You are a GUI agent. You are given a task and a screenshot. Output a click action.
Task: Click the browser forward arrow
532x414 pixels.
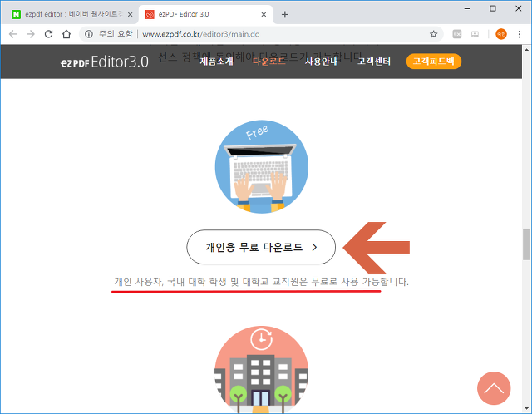pos(31,34)
